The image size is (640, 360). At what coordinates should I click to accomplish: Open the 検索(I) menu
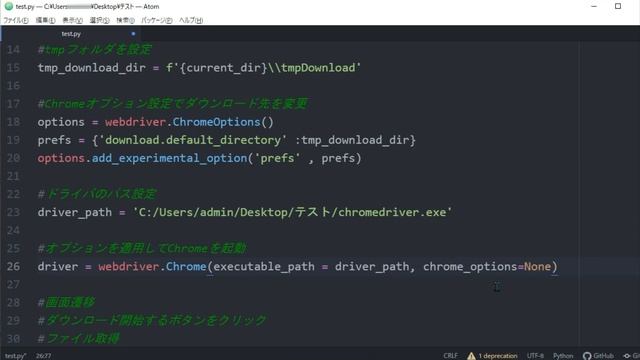125,20
